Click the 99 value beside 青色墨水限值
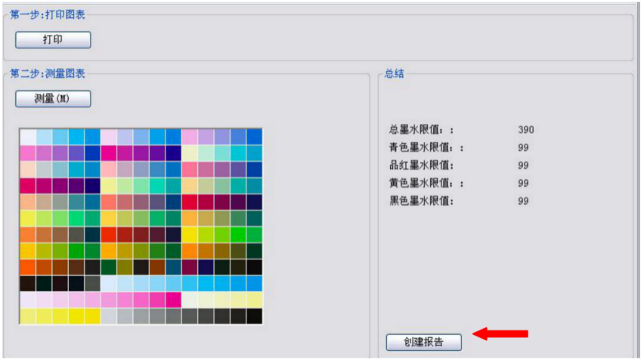The width and height of the screenshot is (644, 363). click(523, 147)
